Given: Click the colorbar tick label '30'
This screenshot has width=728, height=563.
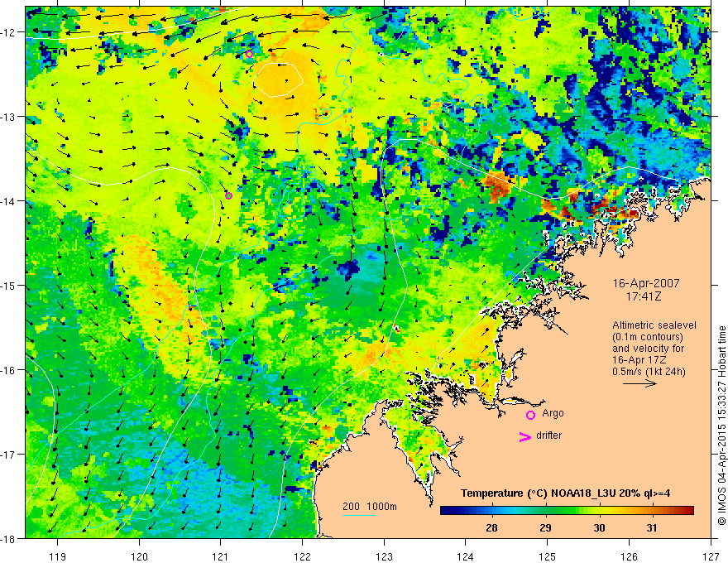Looking at the screenshot, I should tap(600, 527).
